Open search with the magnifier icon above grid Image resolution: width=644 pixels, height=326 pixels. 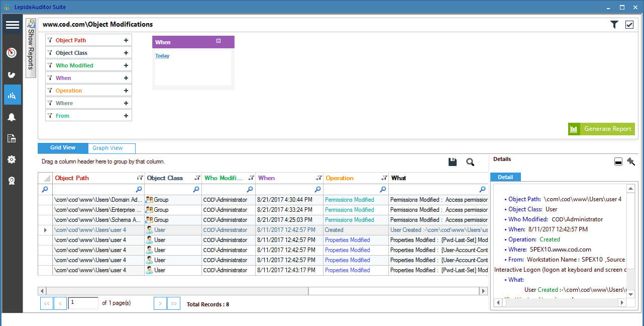point(470,162)
